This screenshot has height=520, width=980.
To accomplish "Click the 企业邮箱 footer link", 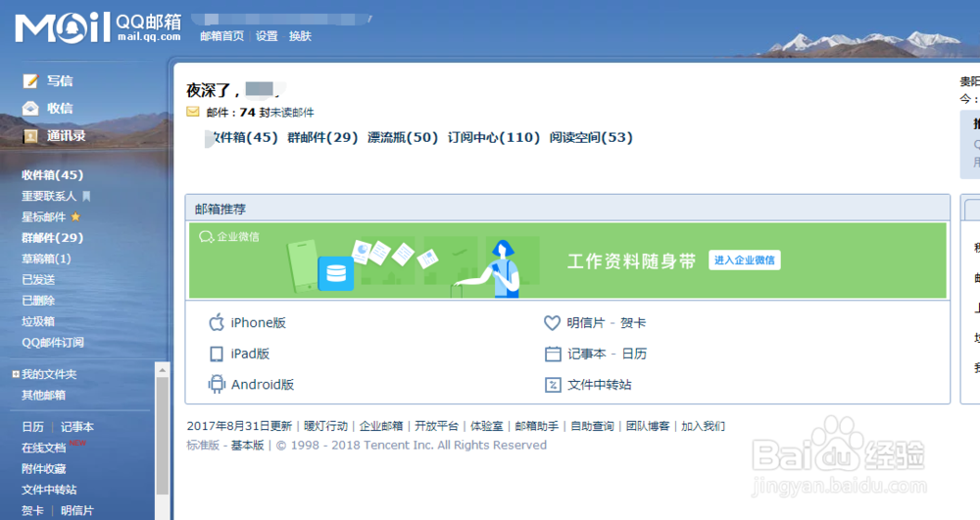I will click(381, 426).
